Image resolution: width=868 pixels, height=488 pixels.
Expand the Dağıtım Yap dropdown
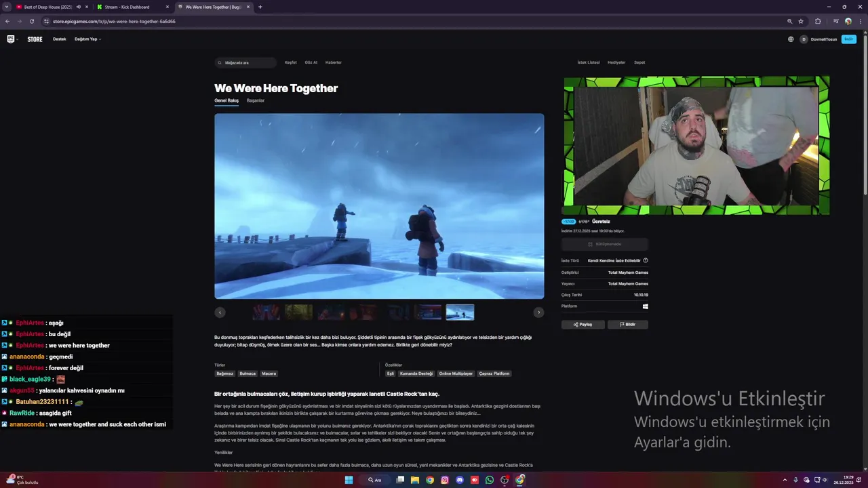87,39
